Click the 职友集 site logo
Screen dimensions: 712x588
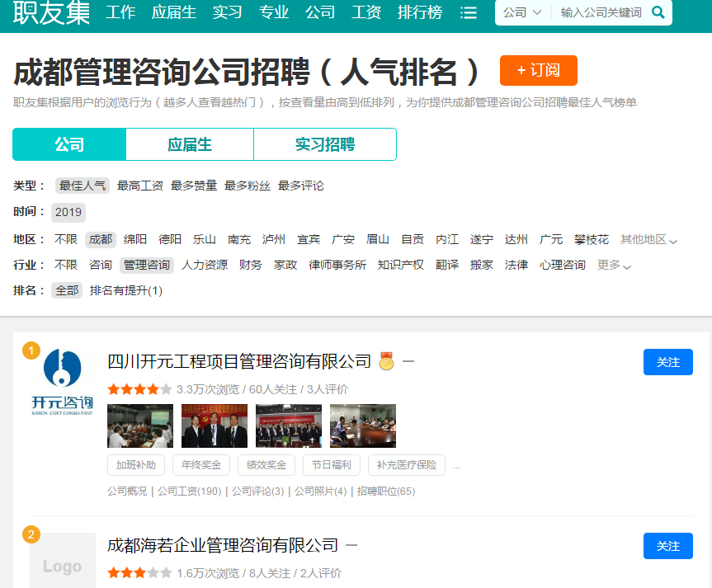[51, 12]
